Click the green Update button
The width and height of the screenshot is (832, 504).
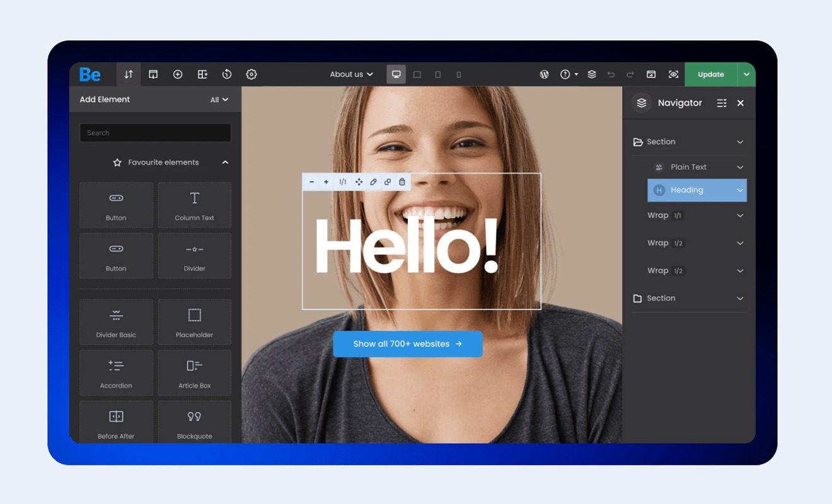click(711, 74)
